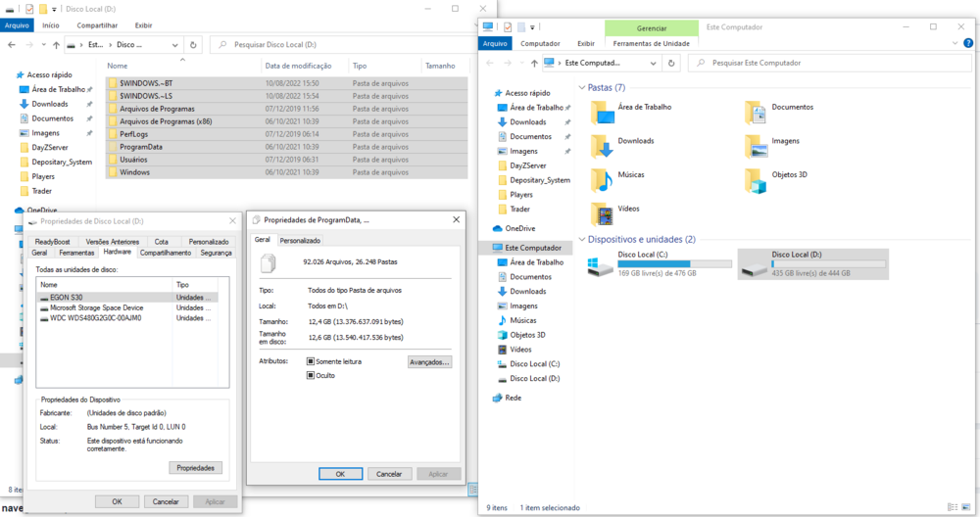Click the refresh button beside Disco address bar
980x517 pixels.
[194, 45]
